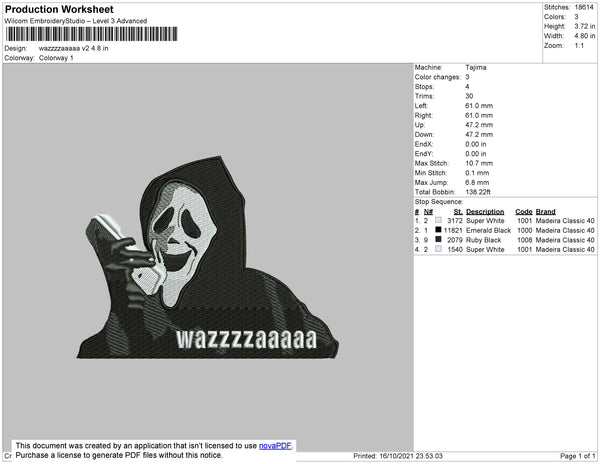Select thread code '1000' in Emerald Black row
Image resolution: width=600 pixels, height=464 pixels.
[x=524, y=230]
